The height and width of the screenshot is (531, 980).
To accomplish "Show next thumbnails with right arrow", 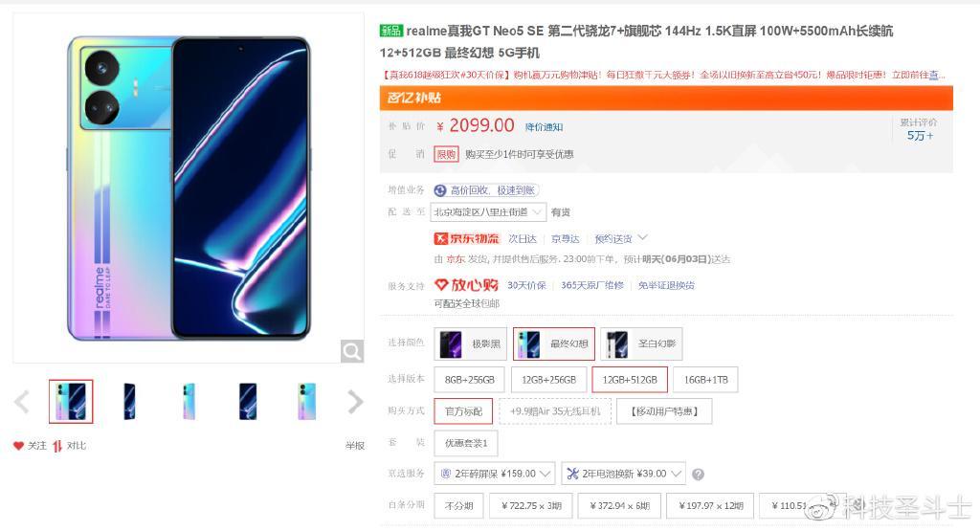I will [x=355, y=402].
